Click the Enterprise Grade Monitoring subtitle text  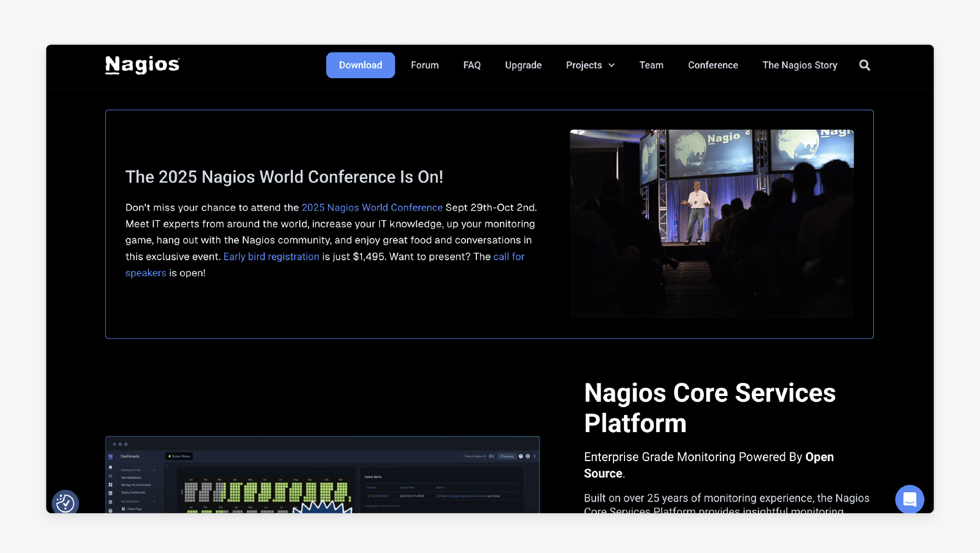tap(709, 465)
